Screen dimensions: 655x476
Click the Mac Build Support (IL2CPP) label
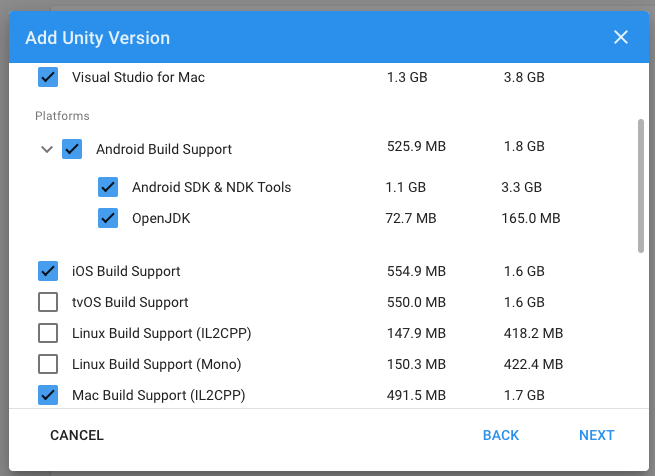(159, 395)
